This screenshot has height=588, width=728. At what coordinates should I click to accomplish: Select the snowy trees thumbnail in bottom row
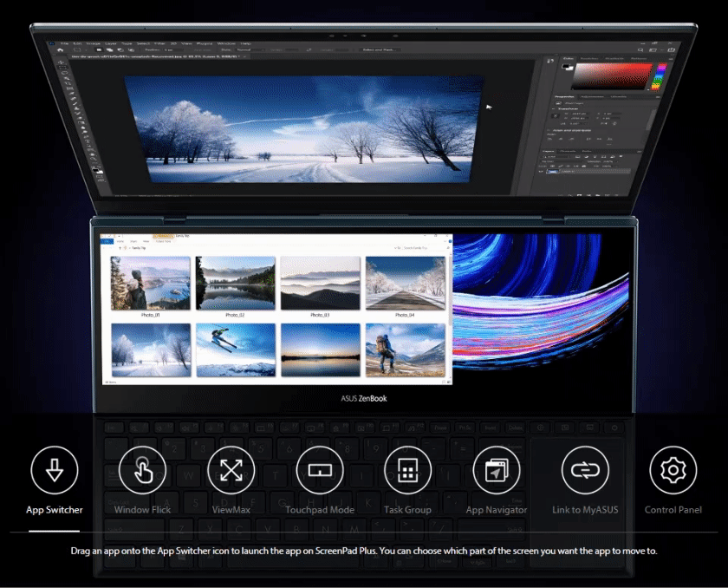(151, 350)
